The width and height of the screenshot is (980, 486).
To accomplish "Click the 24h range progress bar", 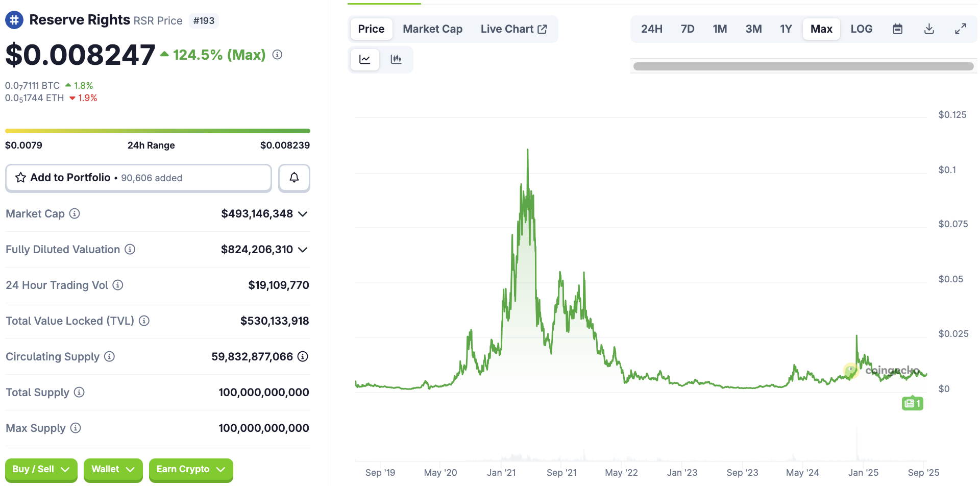I will coord(158,131).
